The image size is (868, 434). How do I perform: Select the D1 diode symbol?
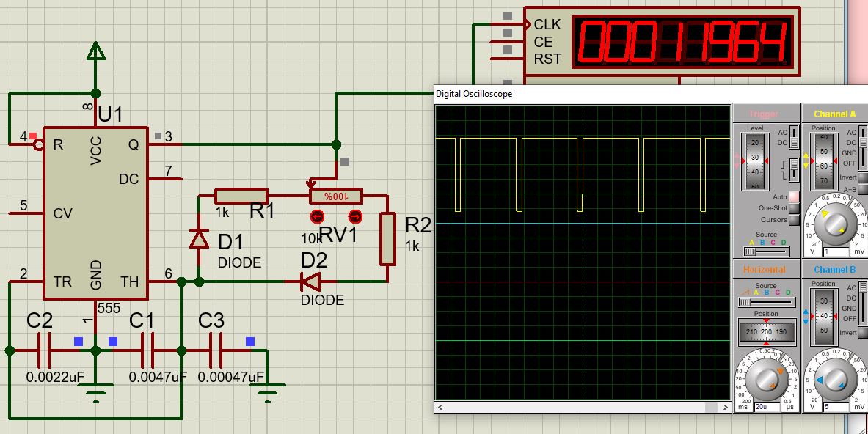199,239
